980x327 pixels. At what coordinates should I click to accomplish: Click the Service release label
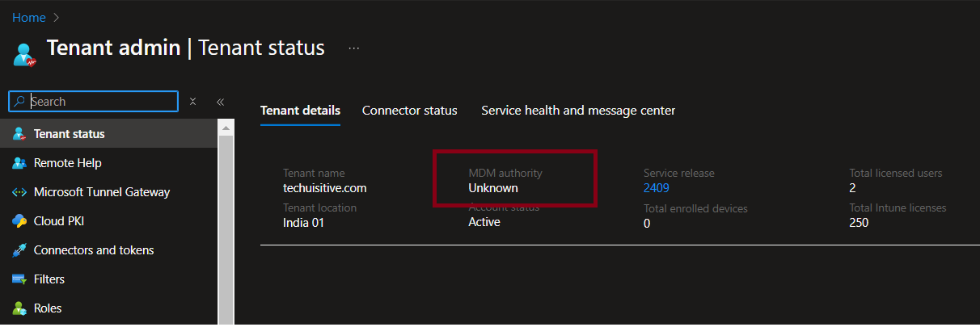tap(679, 173)
